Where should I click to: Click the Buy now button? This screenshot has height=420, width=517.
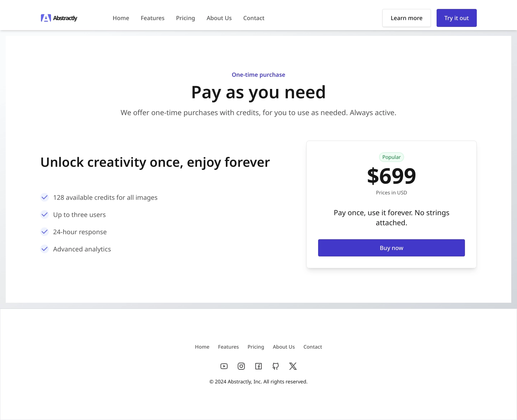pyautogui.click(x=391, y=248)
